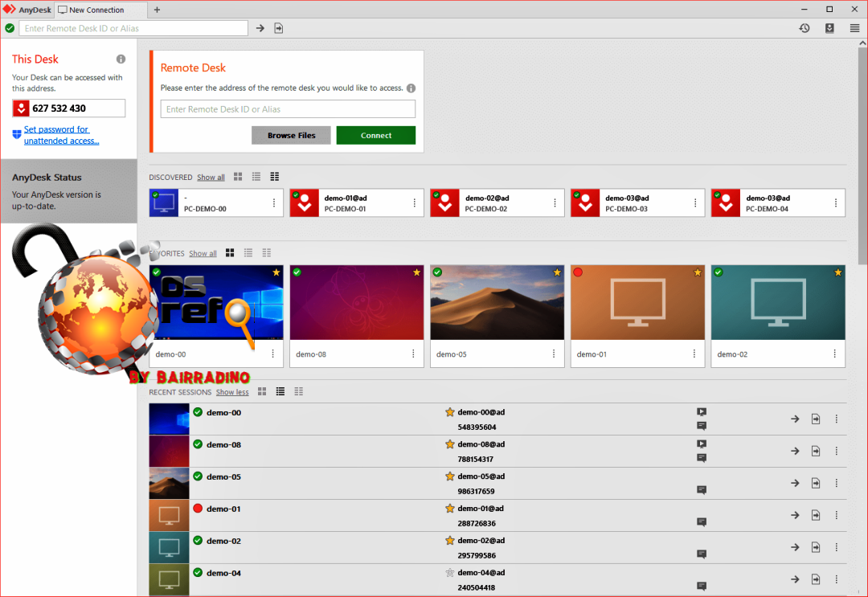The height and width of the screenshot is (597, 868).
Task: Open the options menu for PC-DEMO-04
Action: [836, 203]
